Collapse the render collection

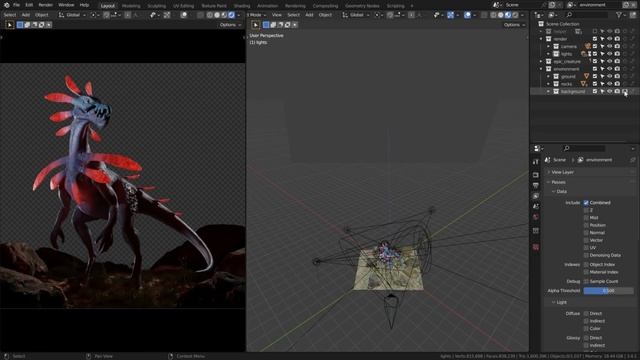pos(541,39)
